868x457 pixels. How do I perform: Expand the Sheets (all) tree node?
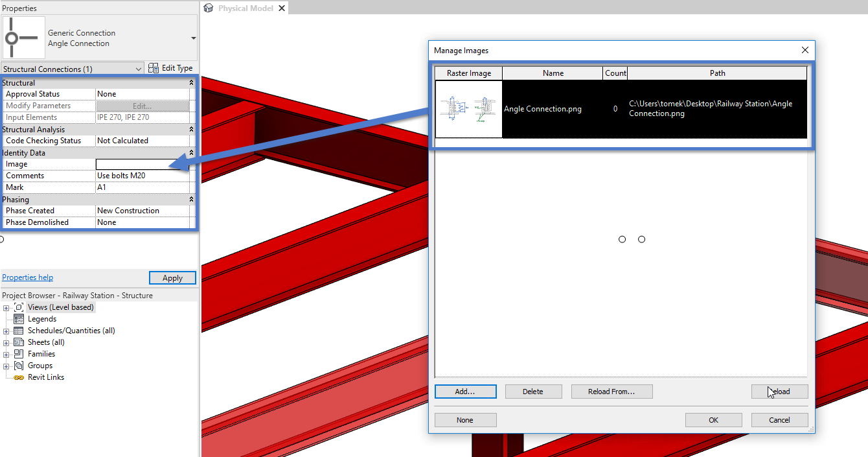click(x=6, y=343)
